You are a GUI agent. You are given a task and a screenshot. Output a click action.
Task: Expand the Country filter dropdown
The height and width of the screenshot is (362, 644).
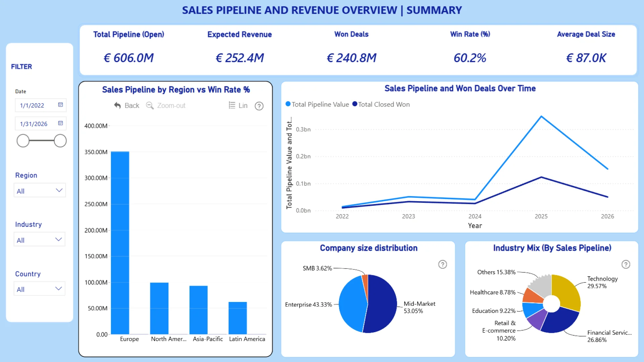[58, 289]
